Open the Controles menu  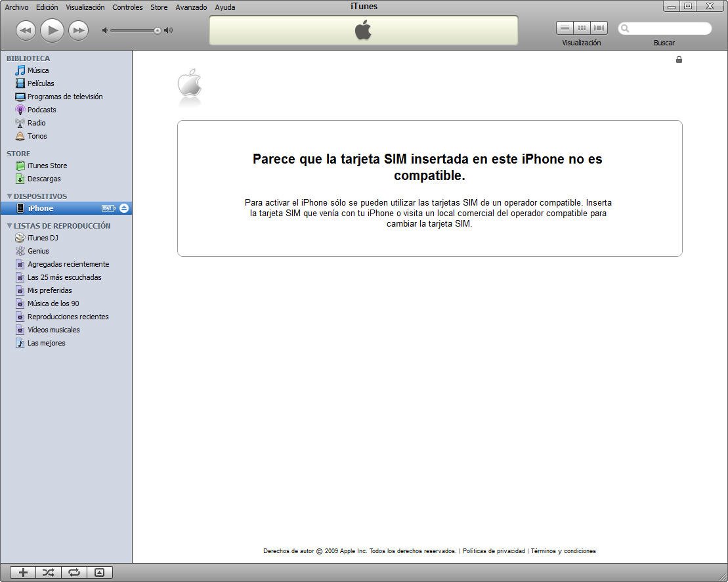tap(127, 7)
